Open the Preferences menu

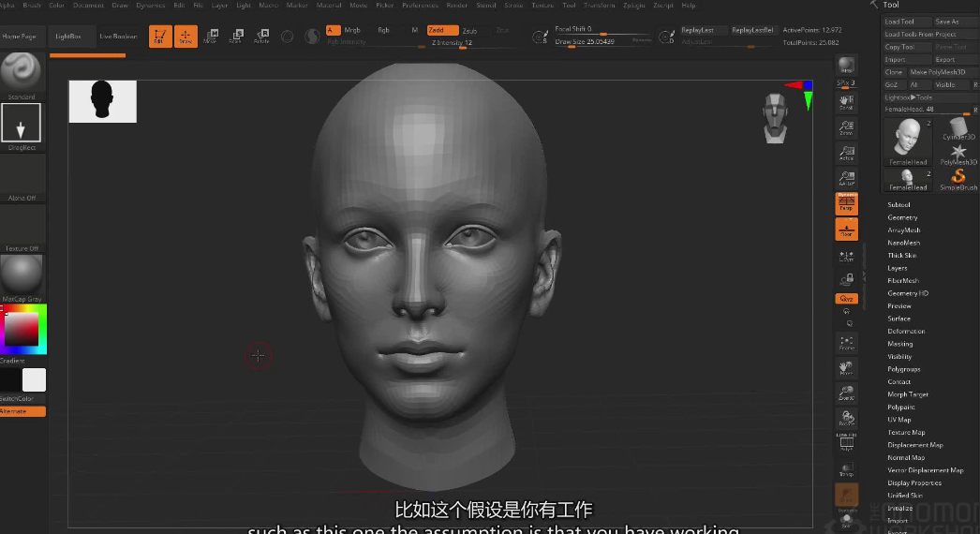coord(420,5)
